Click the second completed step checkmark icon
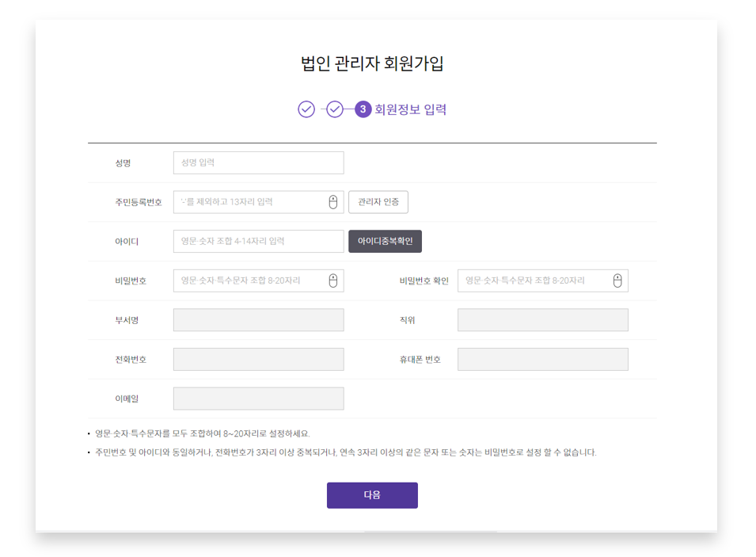Image resolution: width=756 pixels, height=557 pixels. tap(335, 109)
